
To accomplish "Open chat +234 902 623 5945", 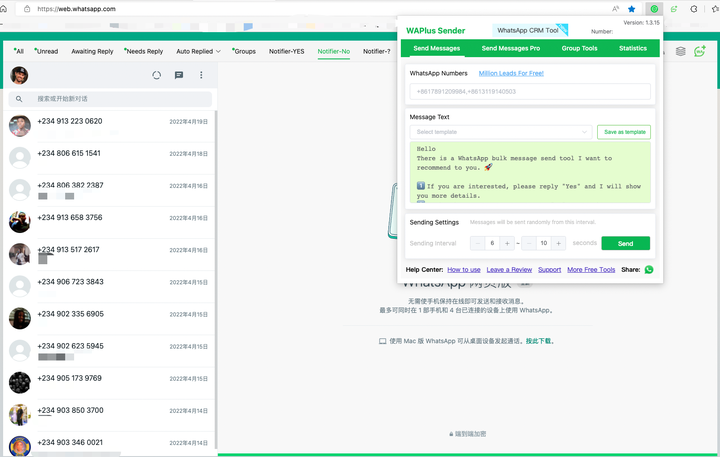I will 109,351.
